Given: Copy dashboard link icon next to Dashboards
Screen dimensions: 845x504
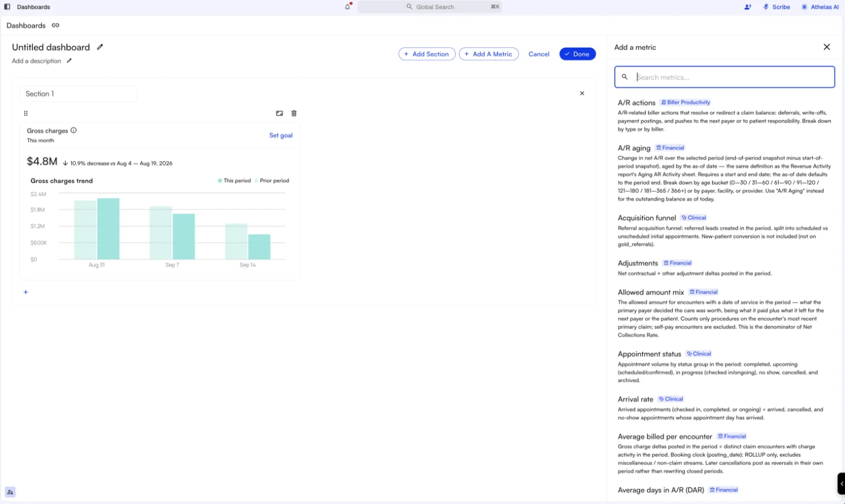Looking at the screenshot, I should 55,25.
